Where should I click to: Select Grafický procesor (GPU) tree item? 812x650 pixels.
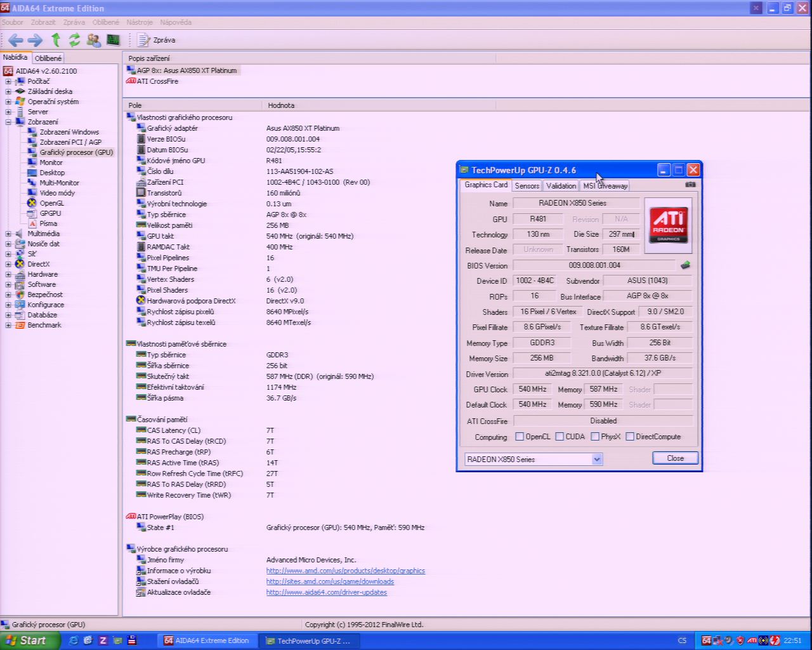pos(76,152)
